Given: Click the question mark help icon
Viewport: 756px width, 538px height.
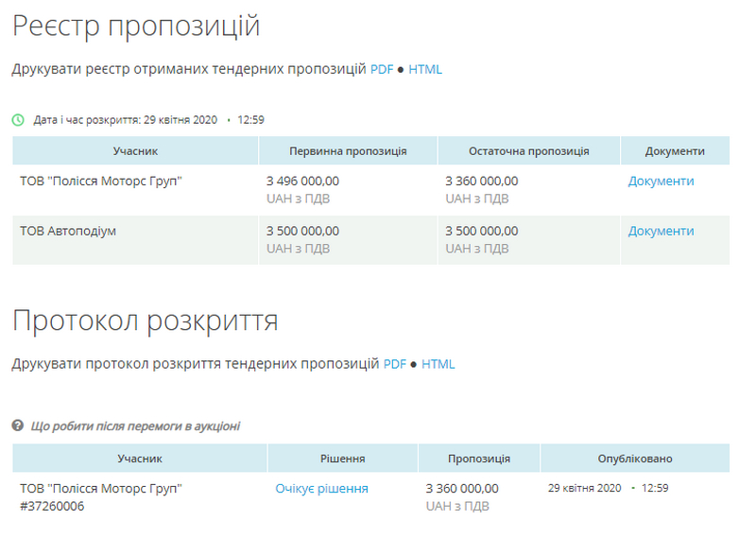Looking at the screenshot, I should pyautogui.click(x=18, y=426).
